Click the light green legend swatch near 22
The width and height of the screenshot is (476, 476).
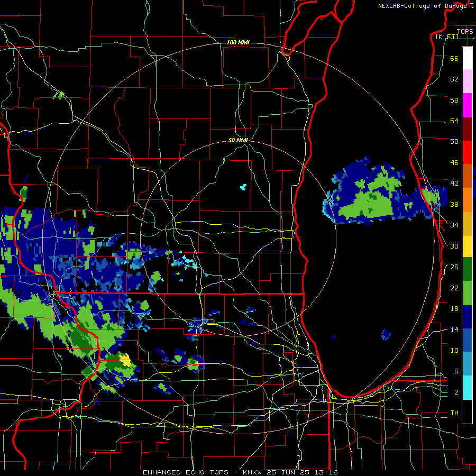click(x=467, y=292)
